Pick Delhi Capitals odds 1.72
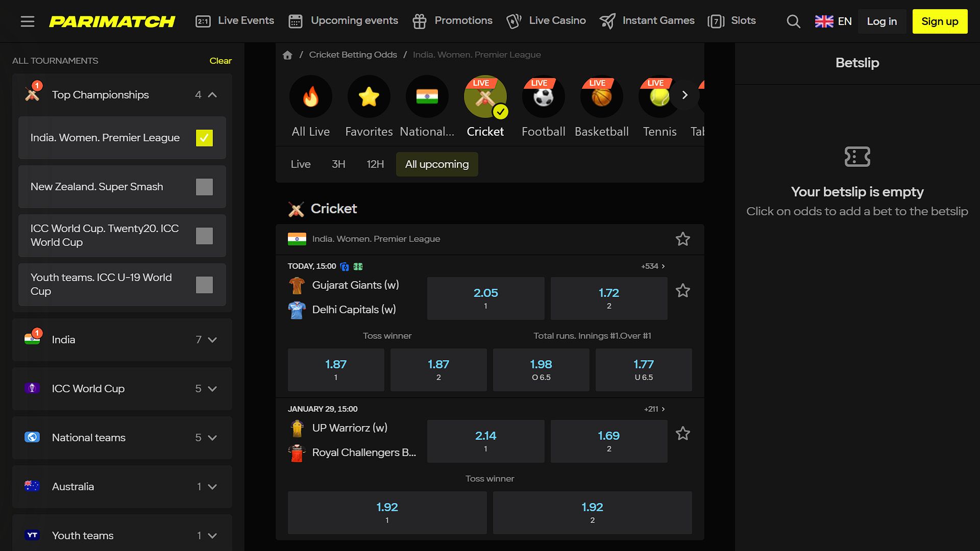980x551 pixels. 609,298
